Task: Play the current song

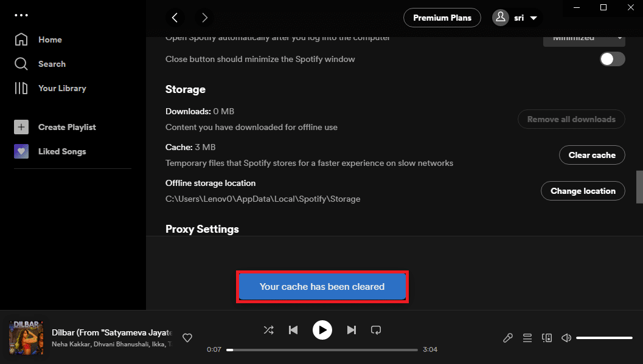Action: point(322,330)
